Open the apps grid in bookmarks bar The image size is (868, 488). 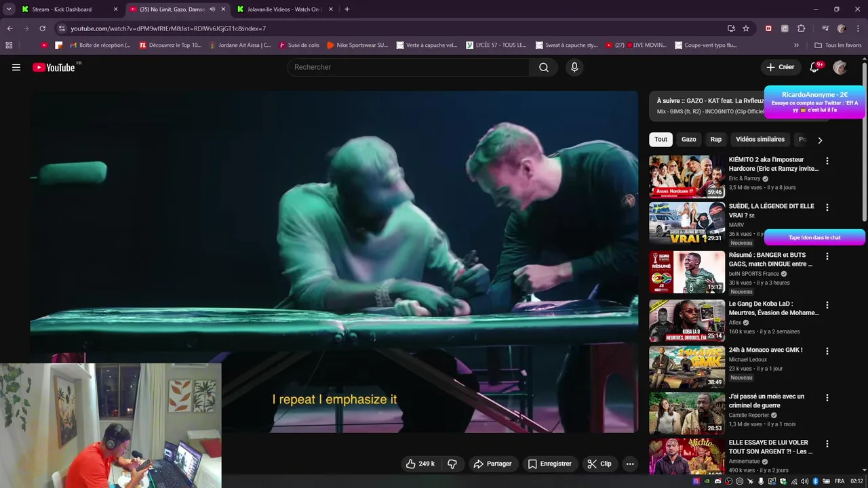coord(9,45)
